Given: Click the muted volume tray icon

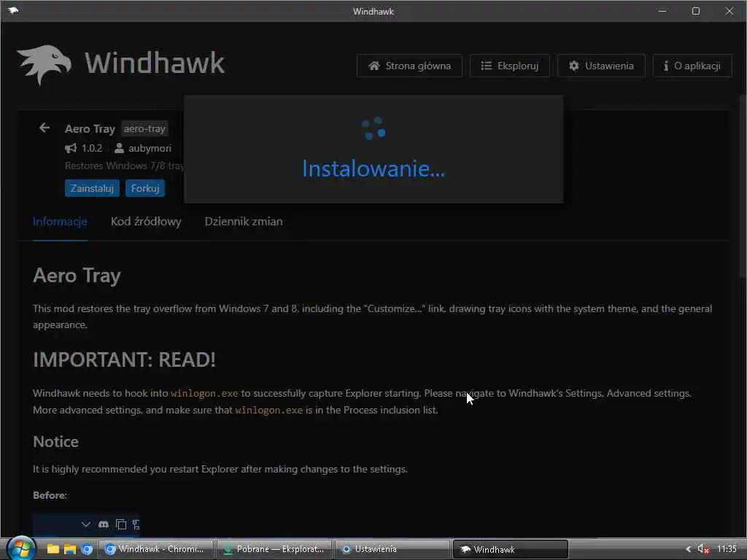Looking at the screenshot, I should pyautogui.click(x=703, y=549).
